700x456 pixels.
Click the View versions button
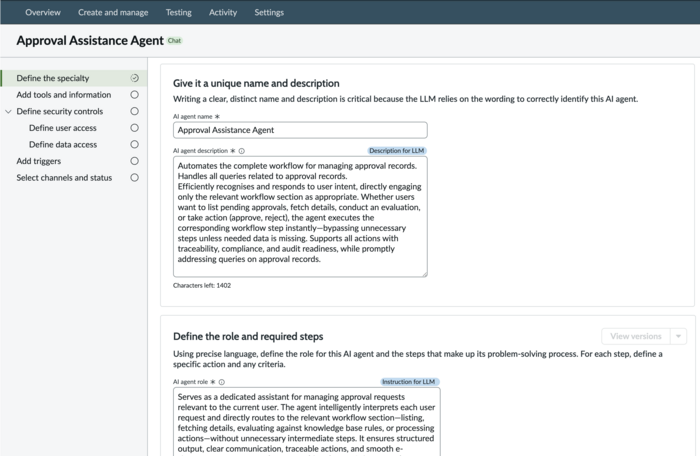click(636, 336)
